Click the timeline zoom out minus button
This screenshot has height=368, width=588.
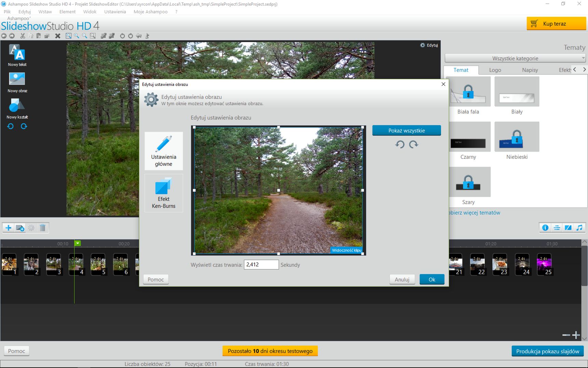[x=566, y=335]
